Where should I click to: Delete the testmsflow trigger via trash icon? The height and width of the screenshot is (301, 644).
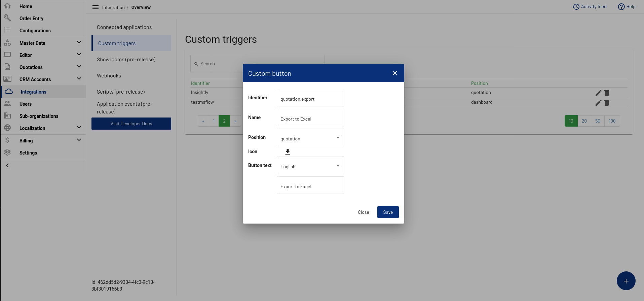607,103
